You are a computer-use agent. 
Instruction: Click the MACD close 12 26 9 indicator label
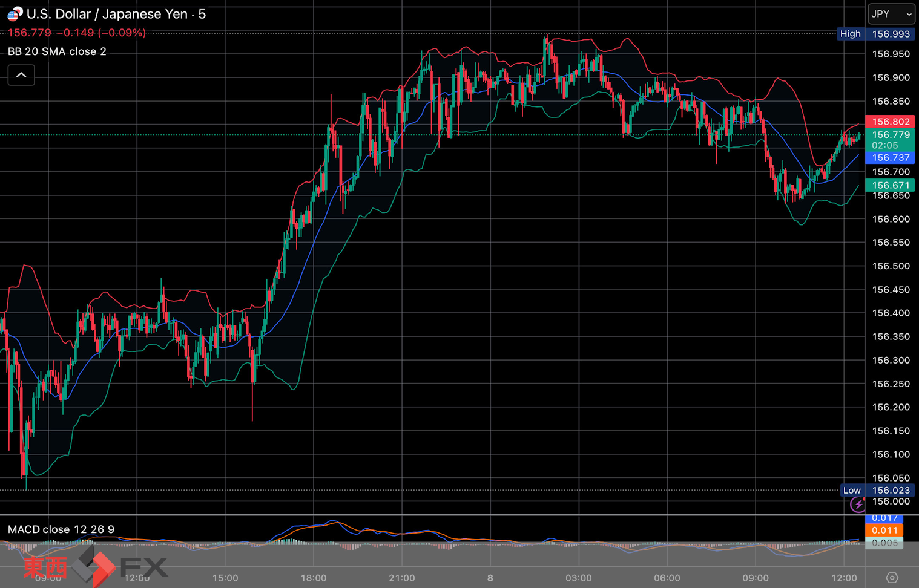[x=61, y=529]
